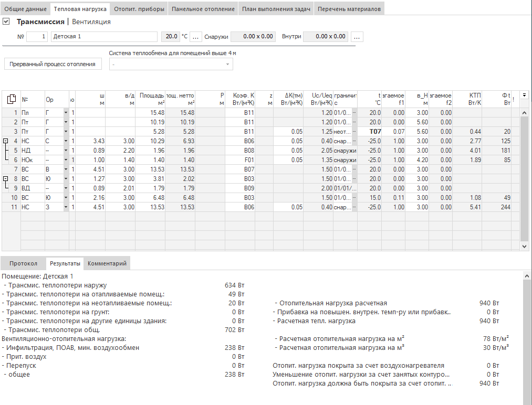Open the adjoining ellipsis button in row 4 НС

[354, 141]
